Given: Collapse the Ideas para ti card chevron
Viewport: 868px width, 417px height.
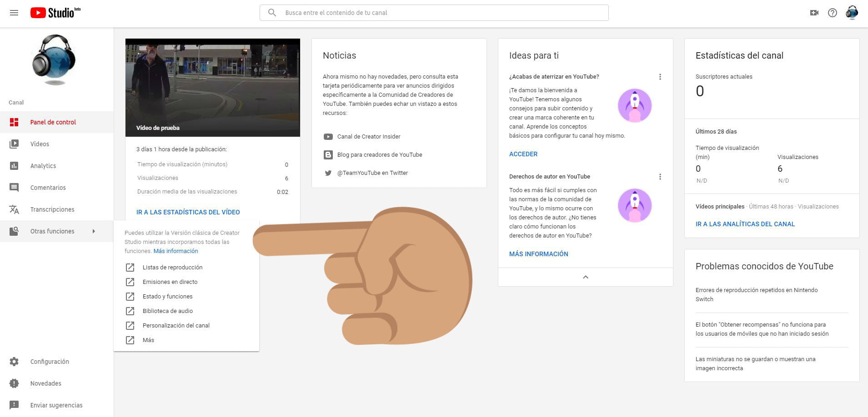Looking at the screenshot, I should point(586,277).
